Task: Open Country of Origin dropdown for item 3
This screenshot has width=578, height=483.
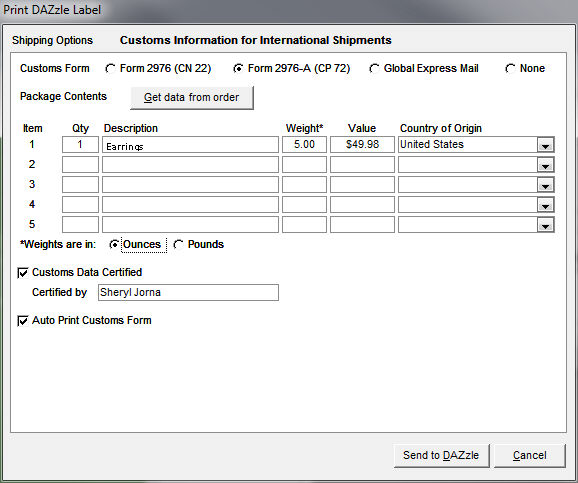Action: [545, 185]
